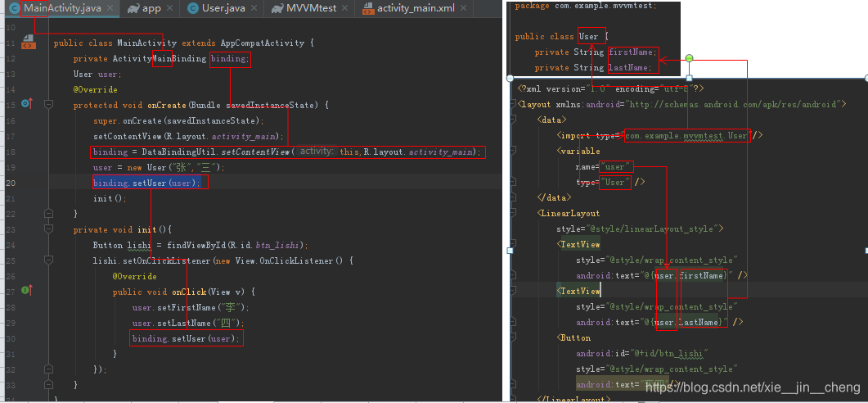
Task: Click 'onCreate' method name on line 15
Action: tap(167, 105)
